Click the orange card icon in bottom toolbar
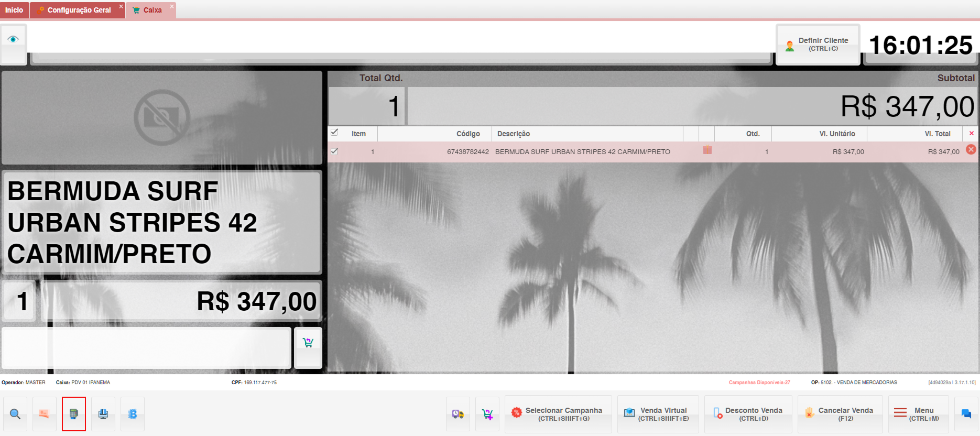Screen dimensions: 980x436 44,414
